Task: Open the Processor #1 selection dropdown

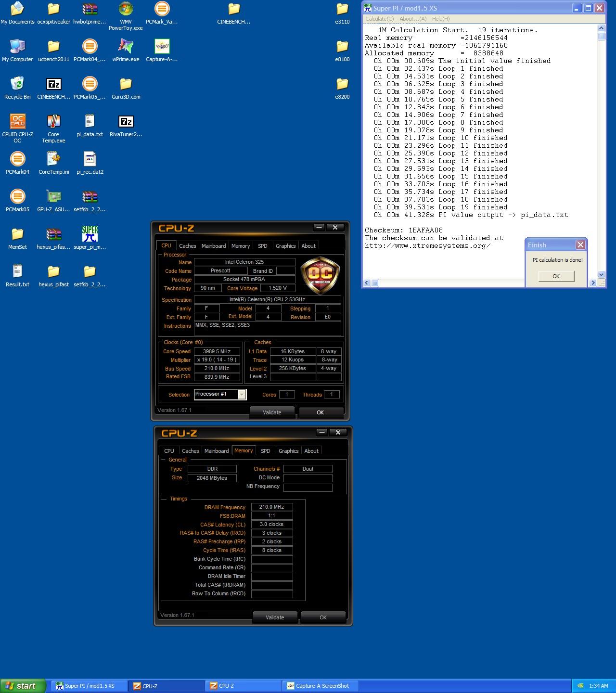Action: coord(242,395)
